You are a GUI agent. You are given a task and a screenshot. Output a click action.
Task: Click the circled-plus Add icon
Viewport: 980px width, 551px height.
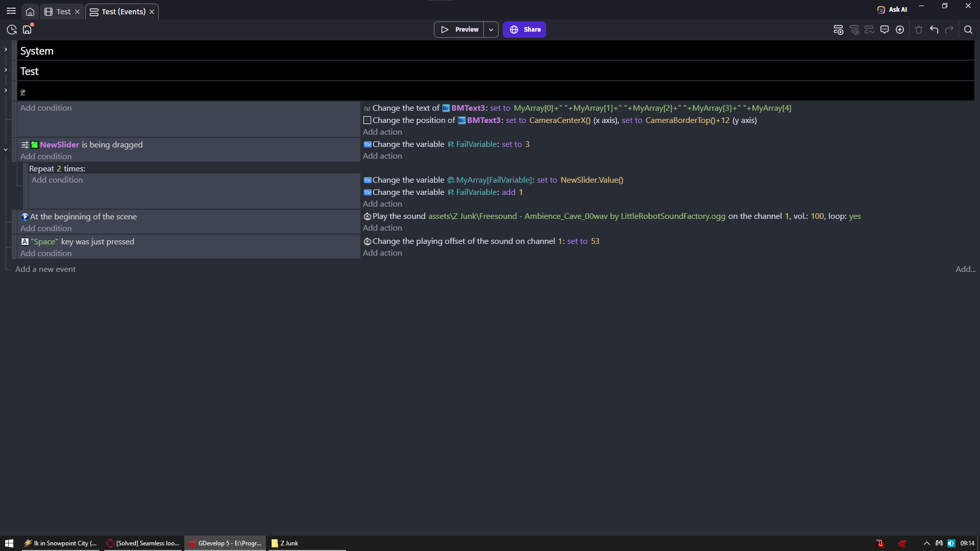[900, 30]
